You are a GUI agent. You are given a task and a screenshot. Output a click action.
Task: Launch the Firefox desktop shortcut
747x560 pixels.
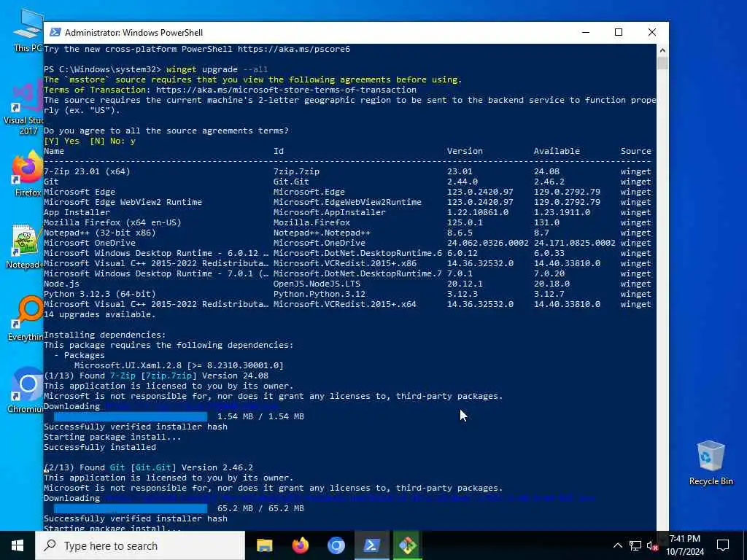(x=27, y=174)
